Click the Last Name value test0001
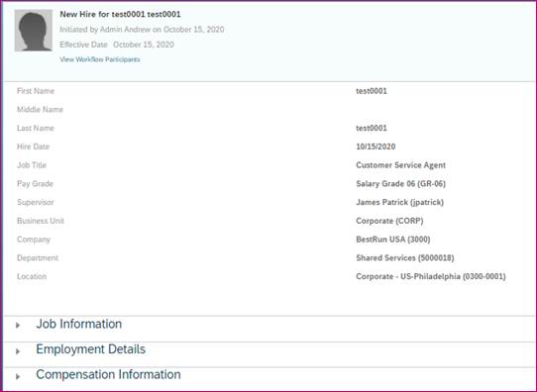This screenshot has height=392, width=537. pos(372,129)
